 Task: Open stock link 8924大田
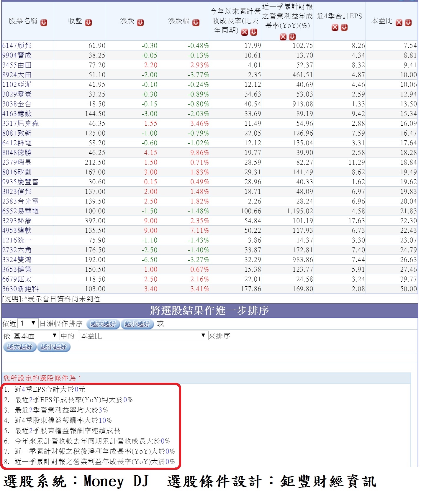[x=17, y=75]
